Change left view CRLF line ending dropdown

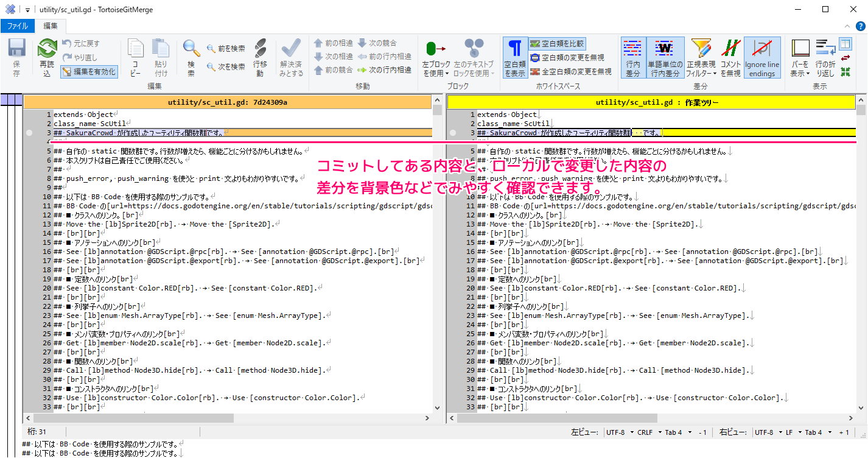point(649,432)
